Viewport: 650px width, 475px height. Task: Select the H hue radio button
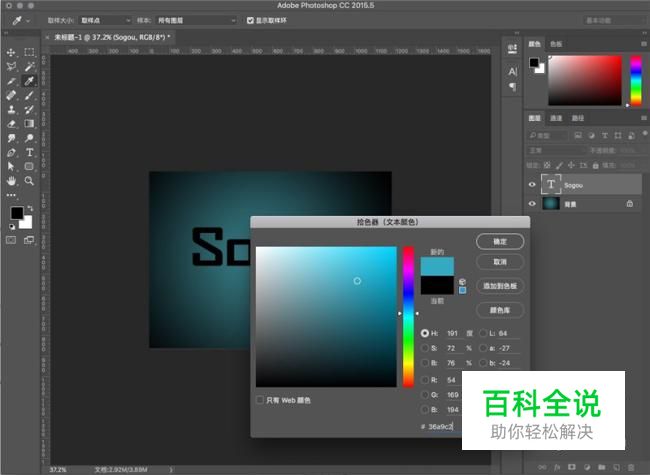(424, 333)
